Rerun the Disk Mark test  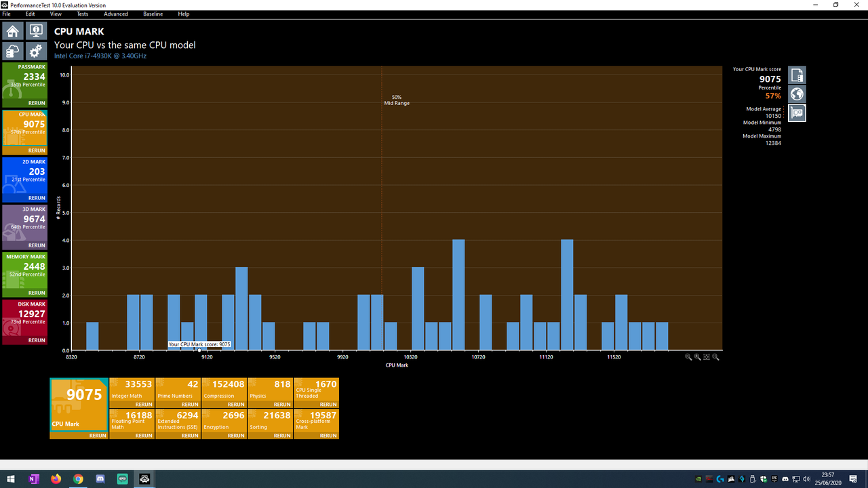pyautogui.click(x=37, y=340)
